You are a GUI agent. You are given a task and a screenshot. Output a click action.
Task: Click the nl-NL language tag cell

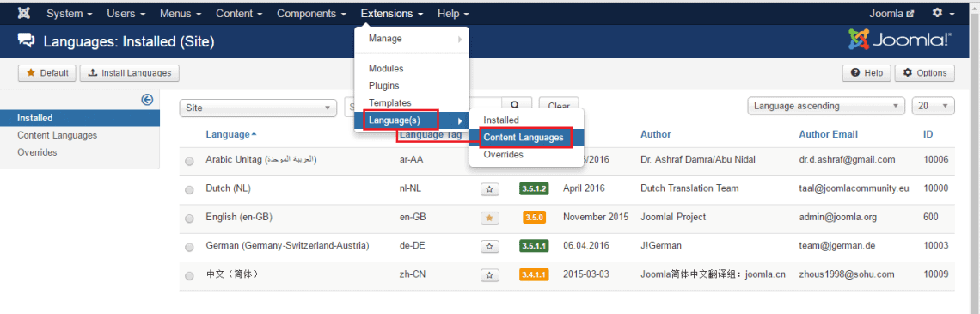(x=412, y=188)
